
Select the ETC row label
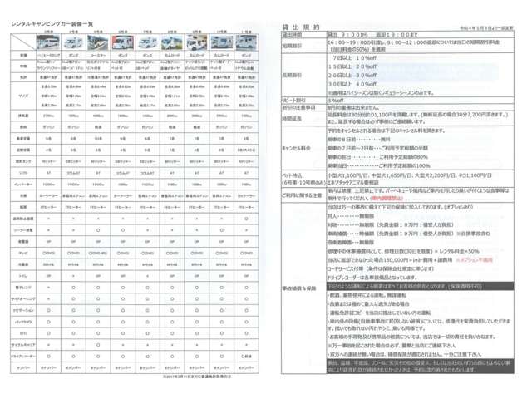tap(23, 333)
